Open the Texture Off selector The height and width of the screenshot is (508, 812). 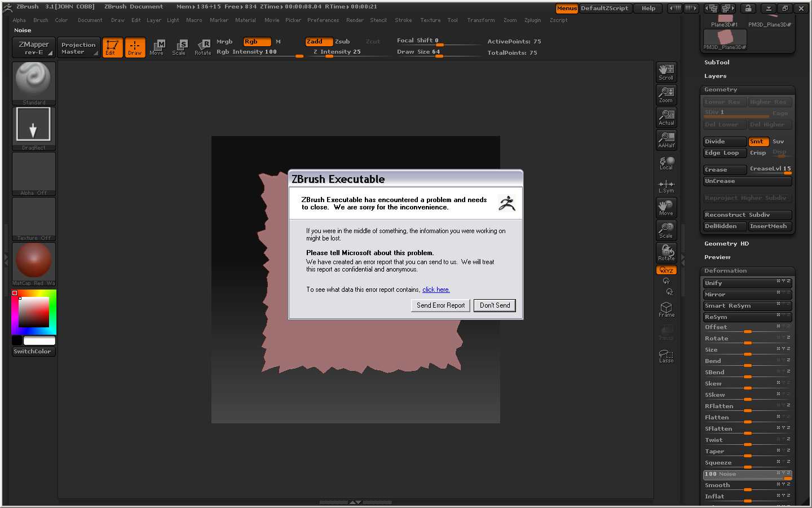point(34,218)
